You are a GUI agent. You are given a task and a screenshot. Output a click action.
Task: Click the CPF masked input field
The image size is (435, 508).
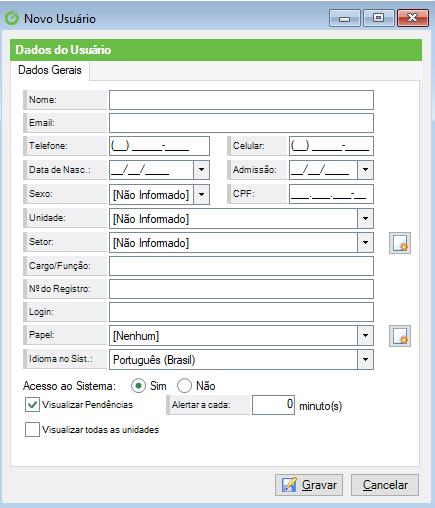click(331, 194)
